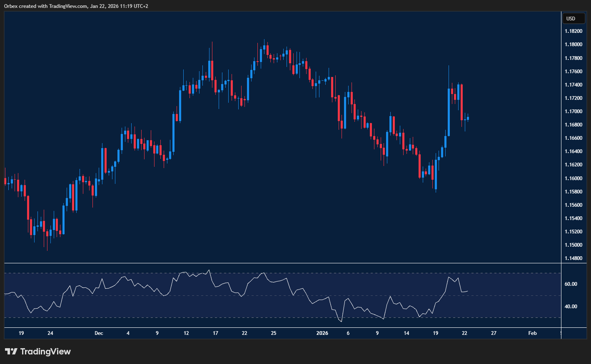
Task: Click the 2026 label on the time axis
Action: point(322,333)
